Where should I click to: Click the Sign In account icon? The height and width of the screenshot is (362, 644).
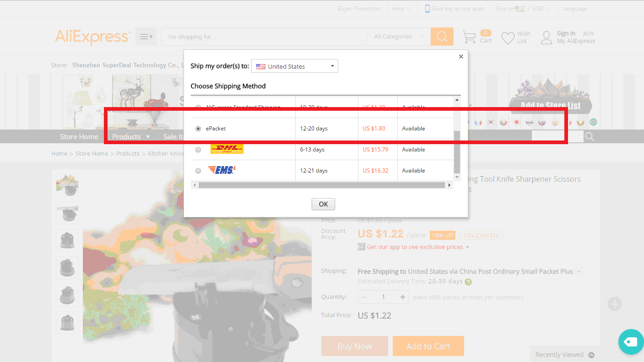tap(546, 37)
